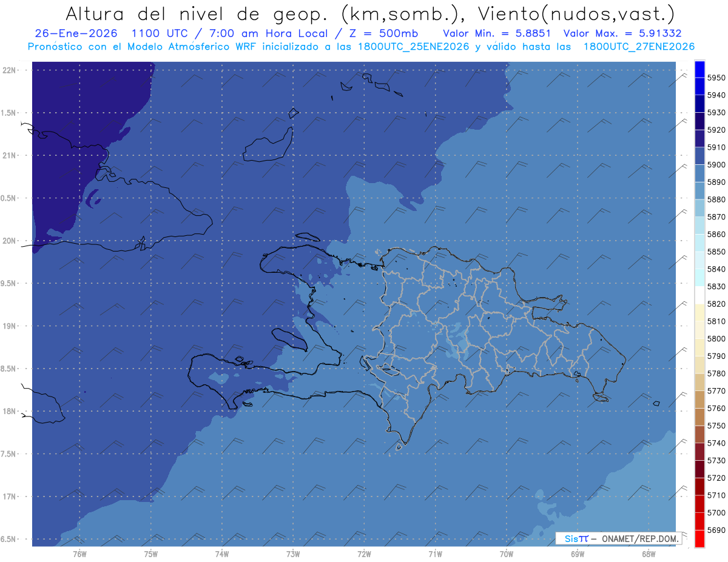Screen dimensions: 728x562
Task: Click the bright red swatch below 5690
Action: [699, 538]
